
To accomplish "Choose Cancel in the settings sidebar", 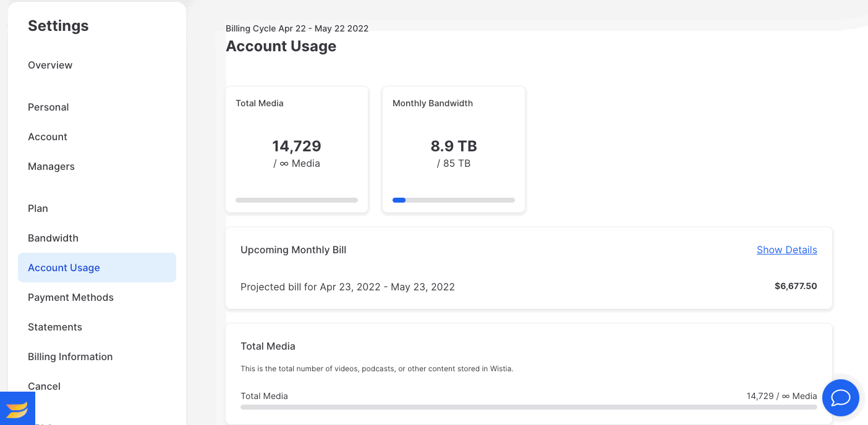I will pos(44,386).
